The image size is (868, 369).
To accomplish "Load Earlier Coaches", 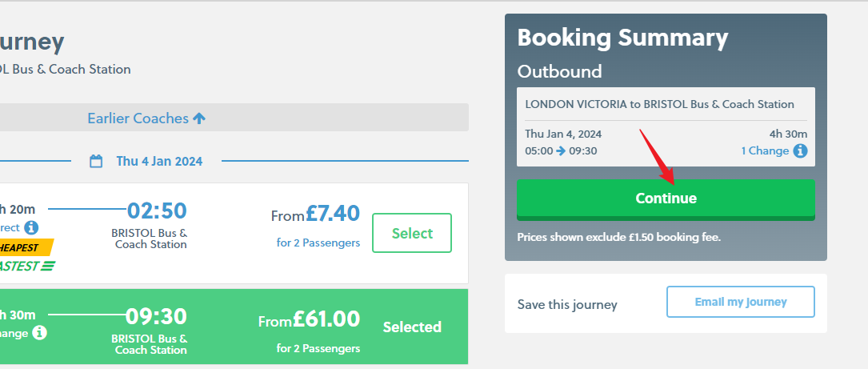I will click(138, 118).
